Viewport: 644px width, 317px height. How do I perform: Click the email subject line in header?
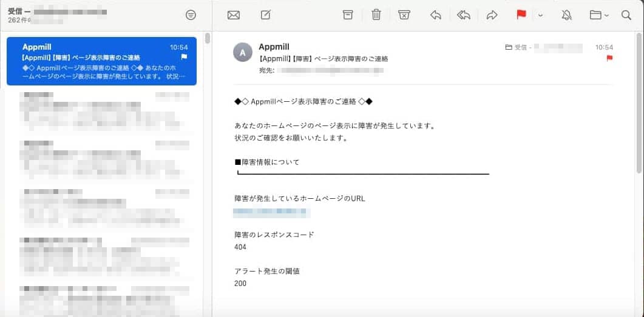point(324,59)
